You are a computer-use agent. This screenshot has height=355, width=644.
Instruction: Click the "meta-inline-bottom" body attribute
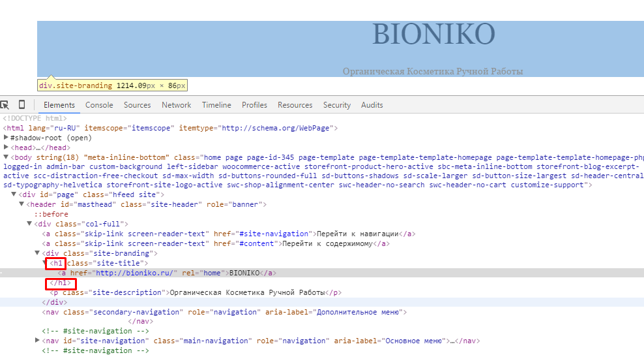(126, 157)
